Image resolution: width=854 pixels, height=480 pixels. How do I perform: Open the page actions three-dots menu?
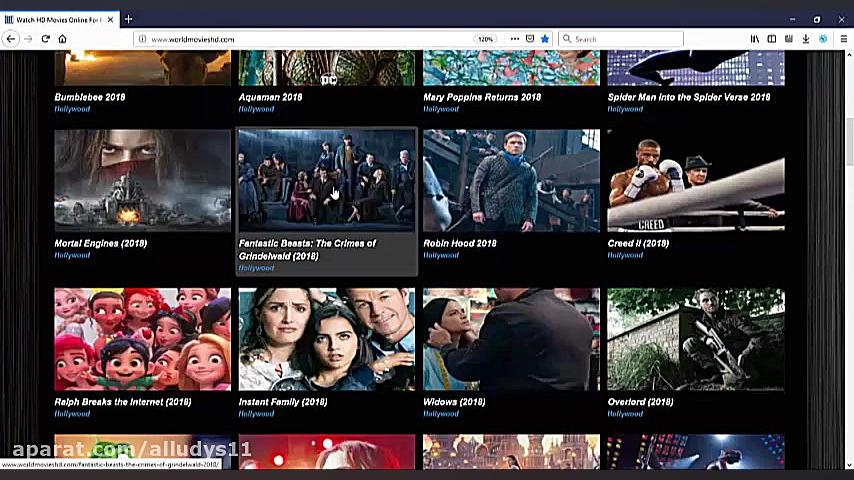point(515,39)
